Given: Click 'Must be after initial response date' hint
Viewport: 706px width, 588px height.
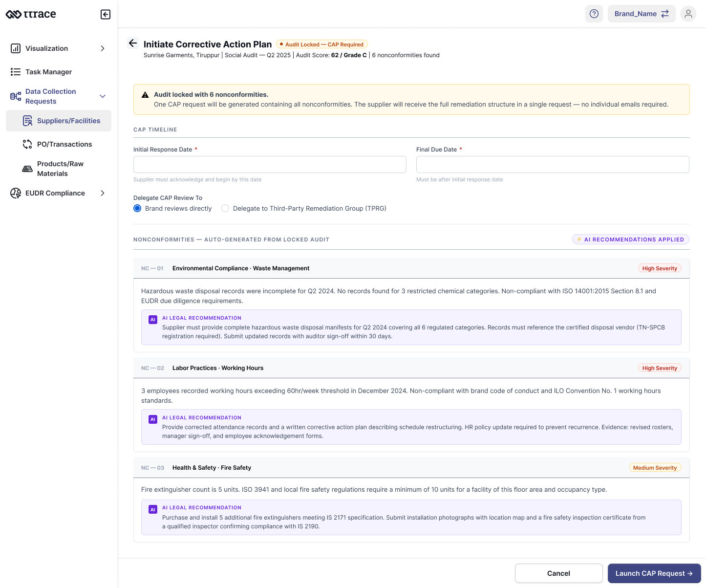Looking at the screenshot, I should click(460, 179).
